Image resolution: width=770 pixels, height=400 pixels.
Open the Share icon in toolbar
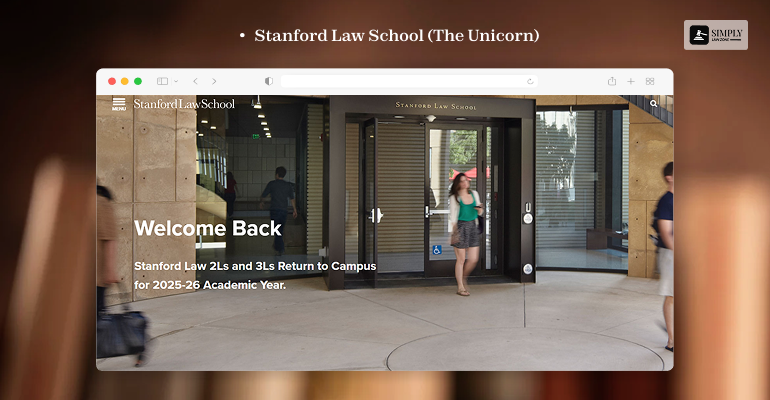point(612,81)
